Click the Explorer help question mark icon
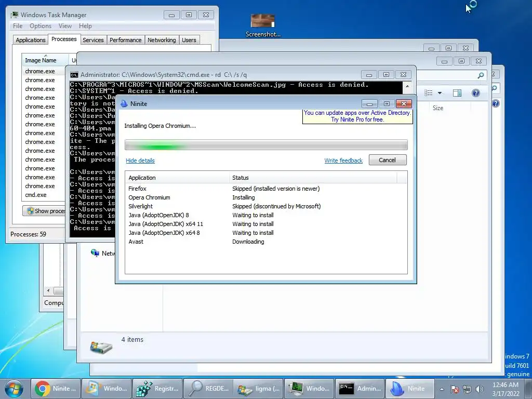532x399 pixels. 476,93
